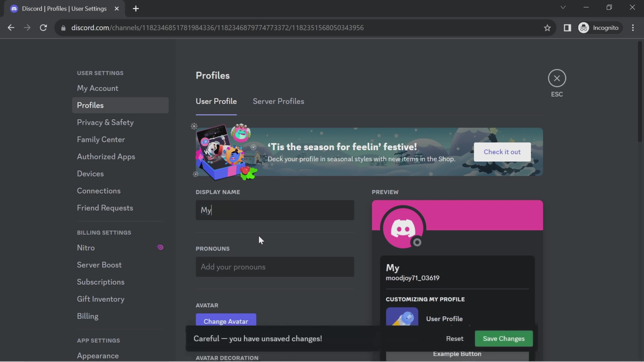The image size is (644, 362).
Task: Click the moodjoy71_03619 username text
Action: click(413, 278)
